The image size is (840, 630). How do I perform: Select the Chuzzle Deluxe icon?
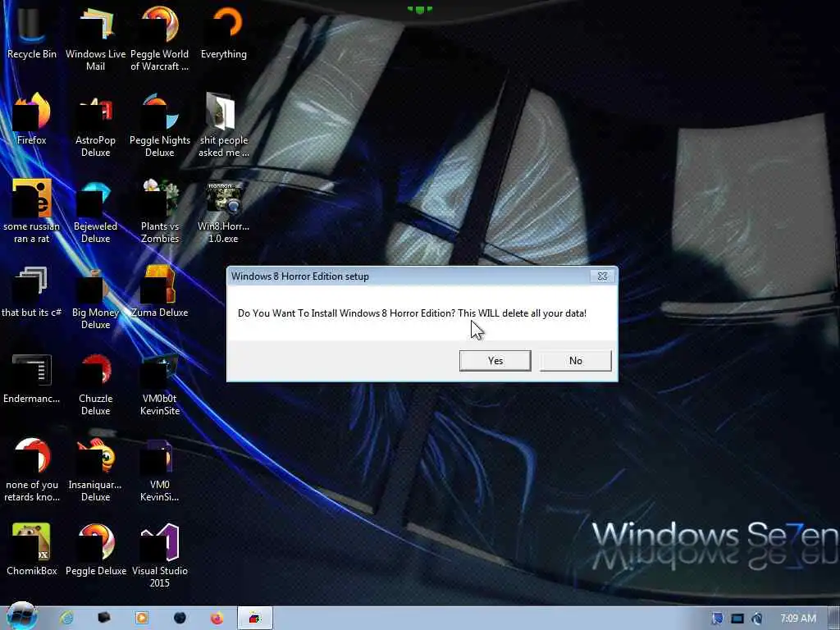point(95,383)
